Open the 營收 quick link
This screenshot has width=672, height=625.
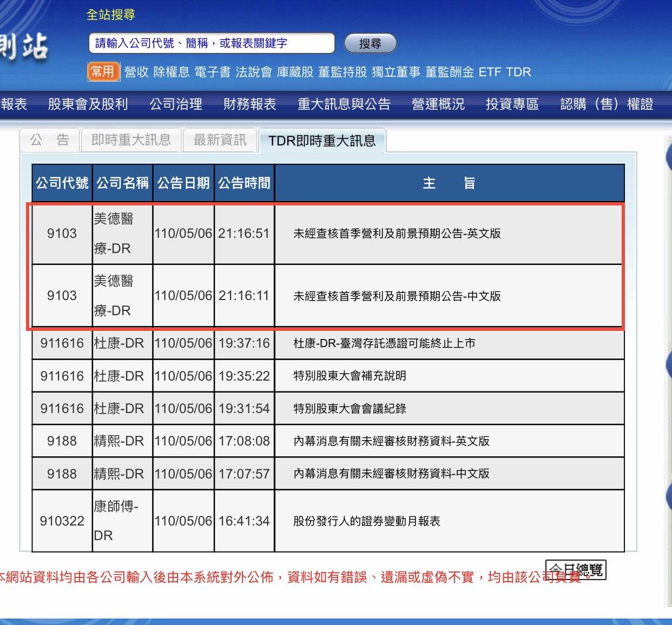click(x=136, y=72)
